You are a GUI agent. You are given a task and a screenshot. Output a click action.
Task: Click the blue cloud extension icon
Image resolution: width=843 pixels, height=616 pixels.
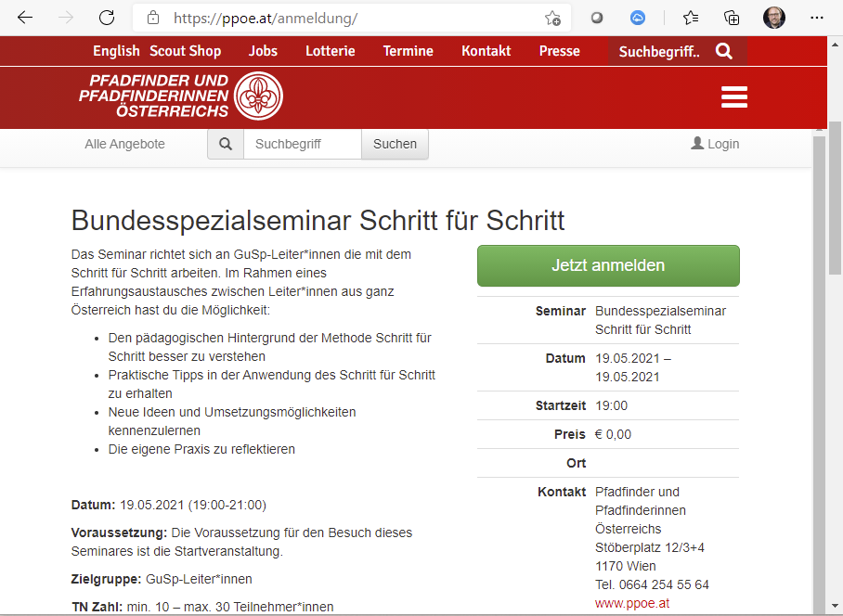pyautogui.click(x=638, y=18)
